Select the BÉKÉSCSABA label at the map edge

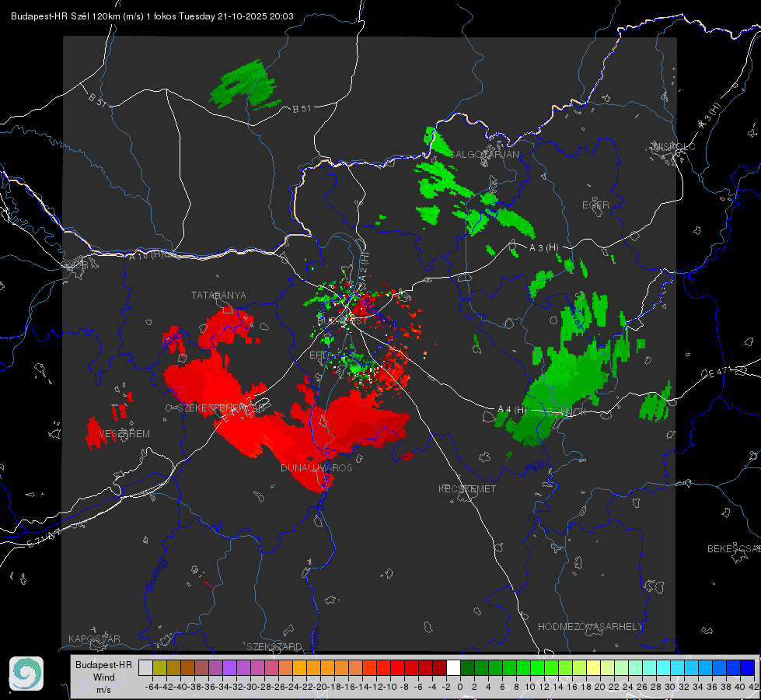pos(734,549)
